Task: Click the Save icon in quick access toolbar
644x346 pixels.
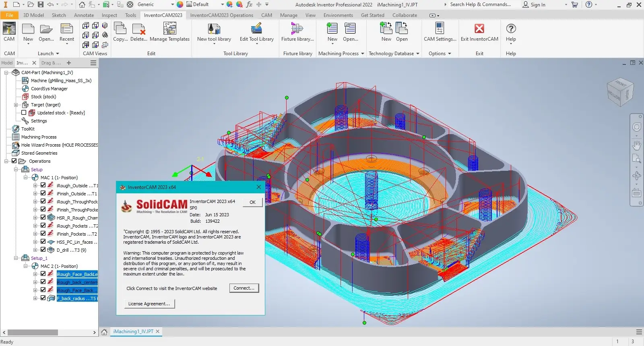Action: click(41, 4)
